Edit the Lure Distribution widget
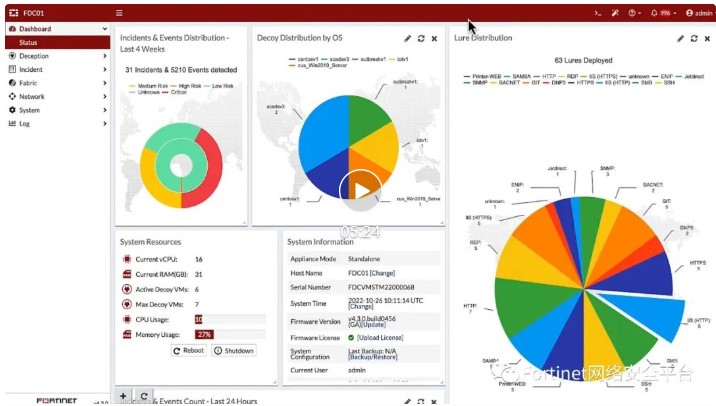The width and height of the screenshot is (716, 406). [x=680, y=38]
